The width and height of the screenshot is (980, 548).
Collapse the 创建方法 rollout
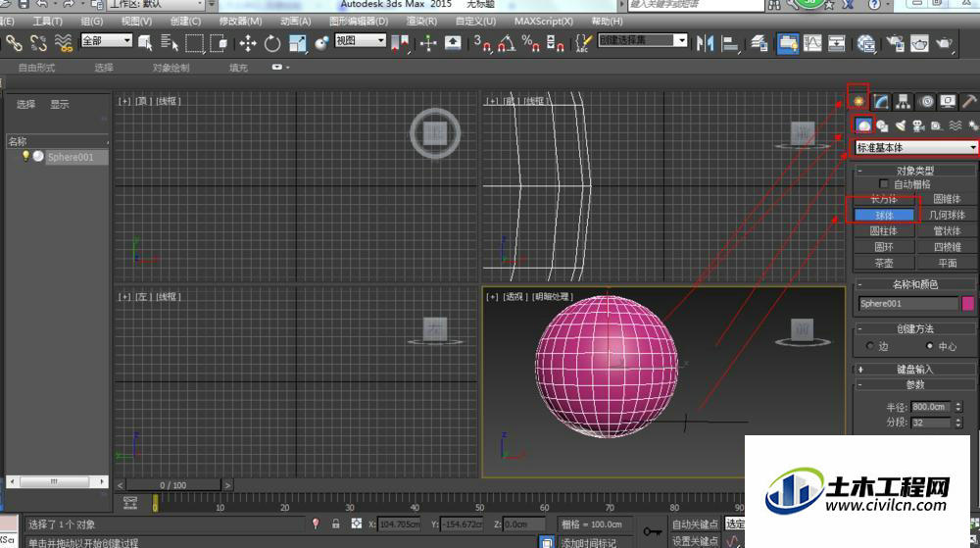pyautogui.click(x=915, y=328)
